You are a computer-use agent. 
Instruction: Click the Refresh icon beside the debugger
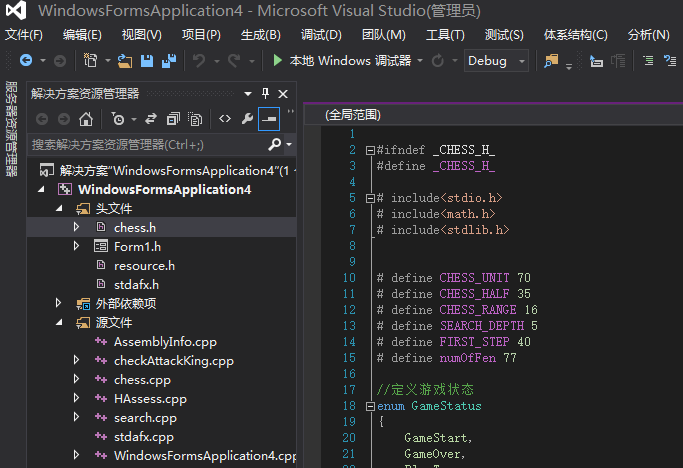pos(438,61)
